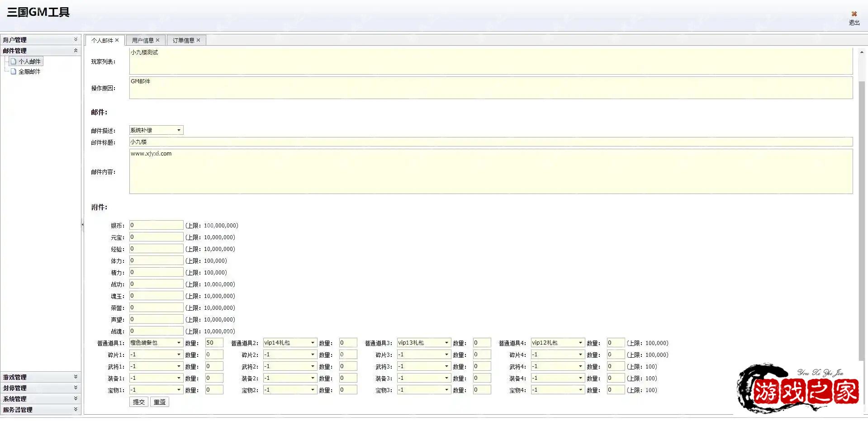Open 全服邮件 page item in sidebar tree

pos(29,71)
